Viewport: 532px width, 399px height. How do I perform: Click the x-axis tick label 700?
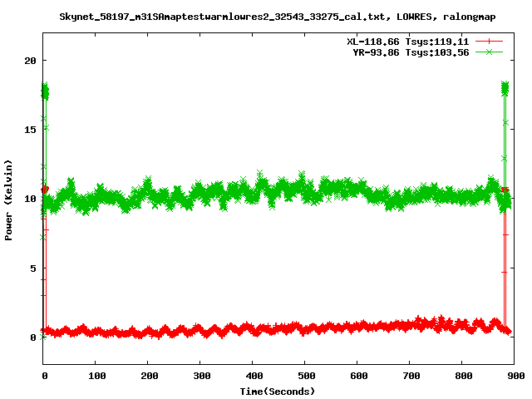411,376
